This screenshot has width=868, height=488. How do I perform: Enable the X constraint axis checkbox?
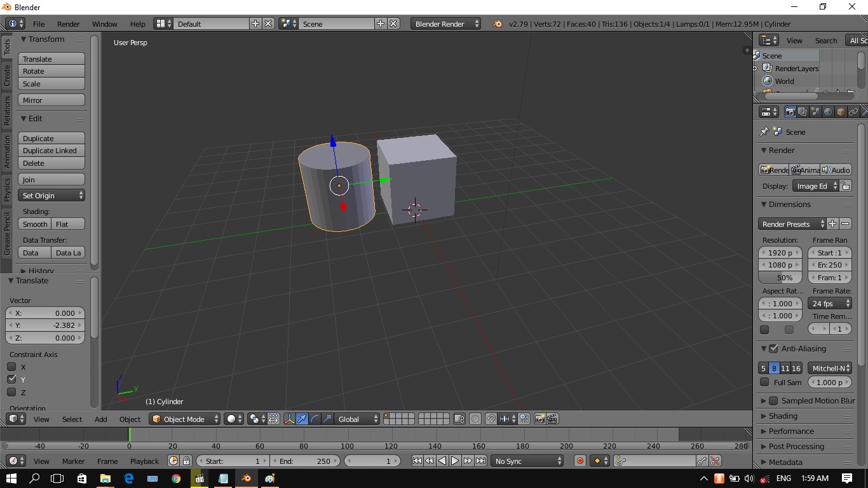[11, 367]
